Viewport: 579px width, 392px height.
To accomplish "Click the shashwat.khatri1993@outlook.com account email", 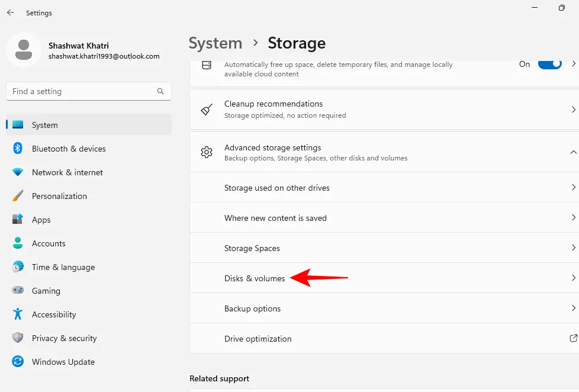I will tap(104, 56).
